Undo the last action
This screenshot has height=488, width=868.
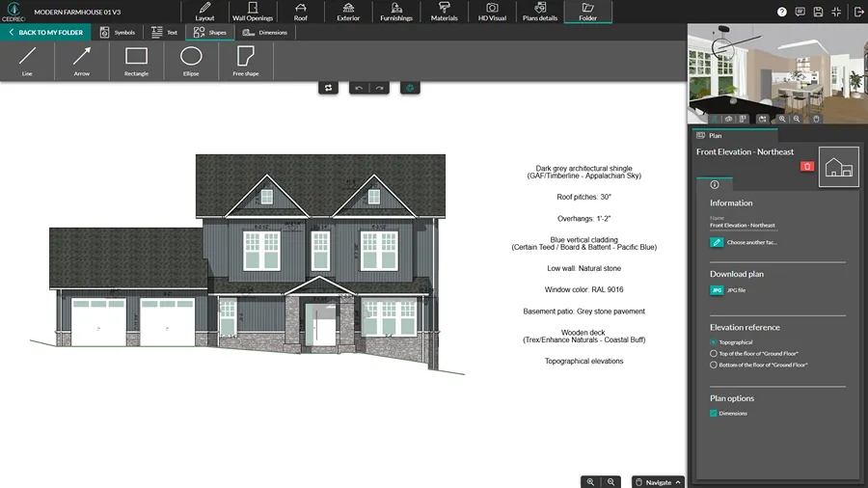(359, 88)
